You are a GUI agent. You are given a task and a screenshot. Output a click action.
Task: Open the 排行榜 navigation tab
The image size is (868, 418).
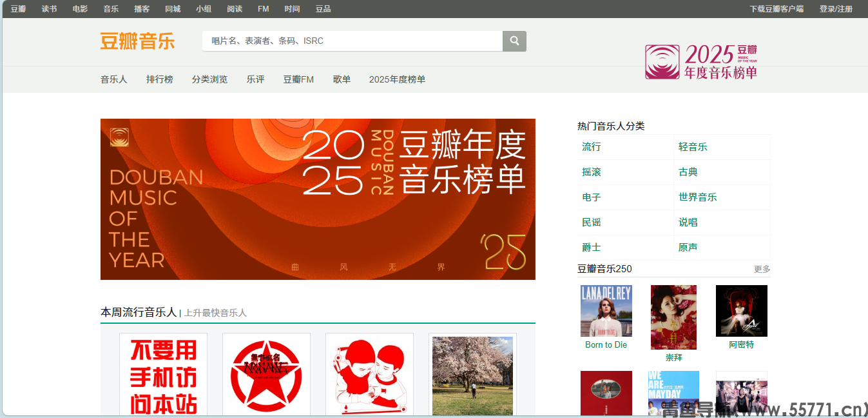(160, 79)
